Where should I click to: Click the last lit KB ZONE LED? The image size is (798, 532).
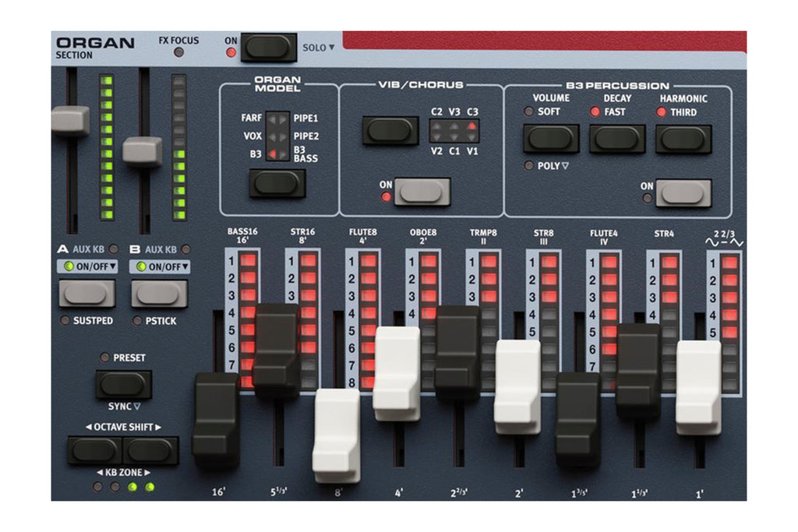click(150, 487)
